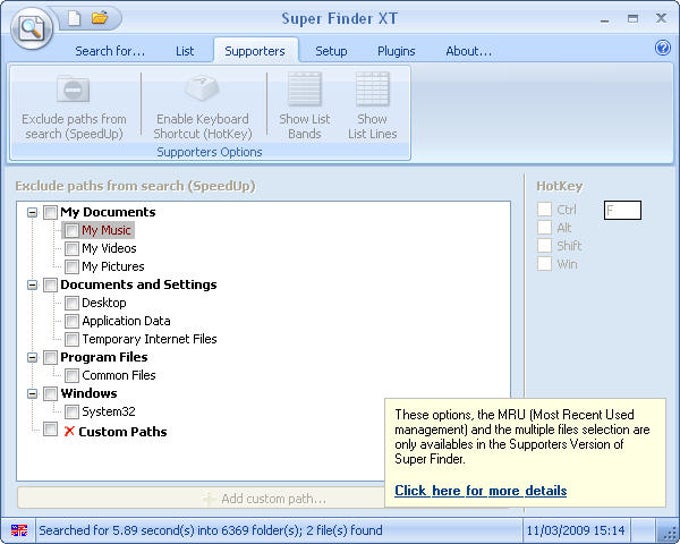Click the language flag icon in status bar
680x544 pixels.
tap(19, 530)
